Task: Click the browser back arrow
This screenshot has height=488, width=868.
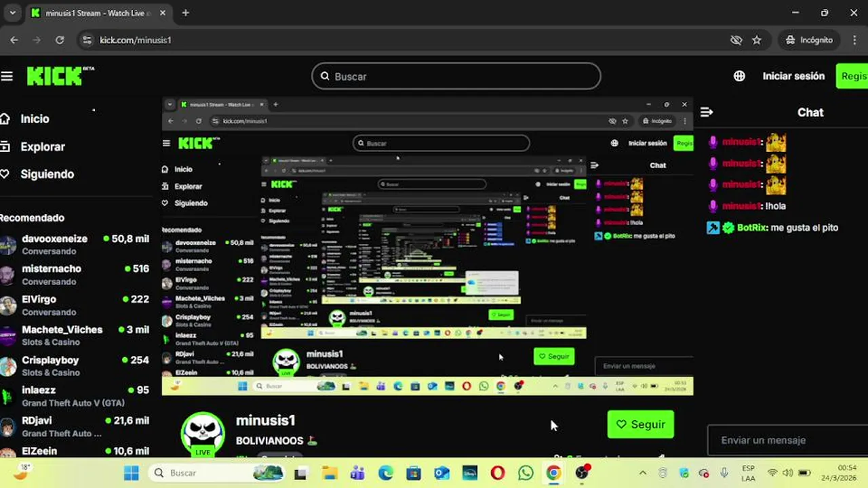Action: (14, 40)
